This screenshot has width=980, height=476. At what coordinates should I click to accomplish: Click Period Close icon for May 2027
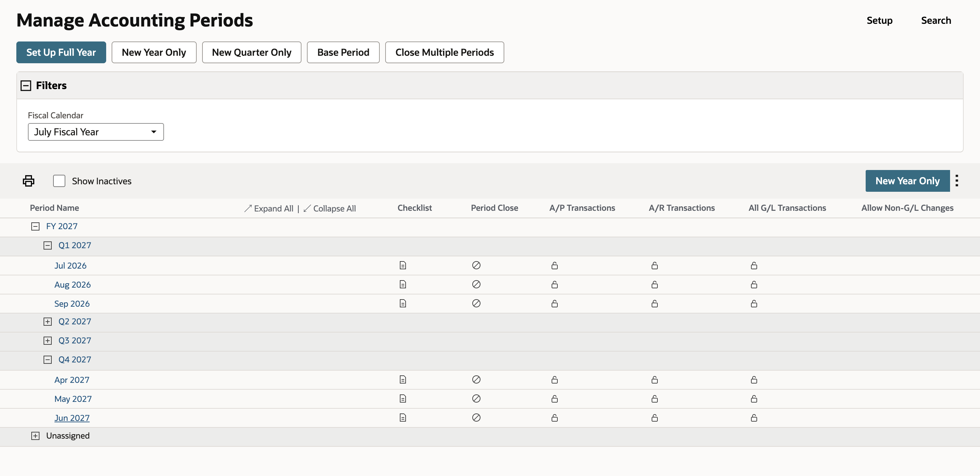476,398
